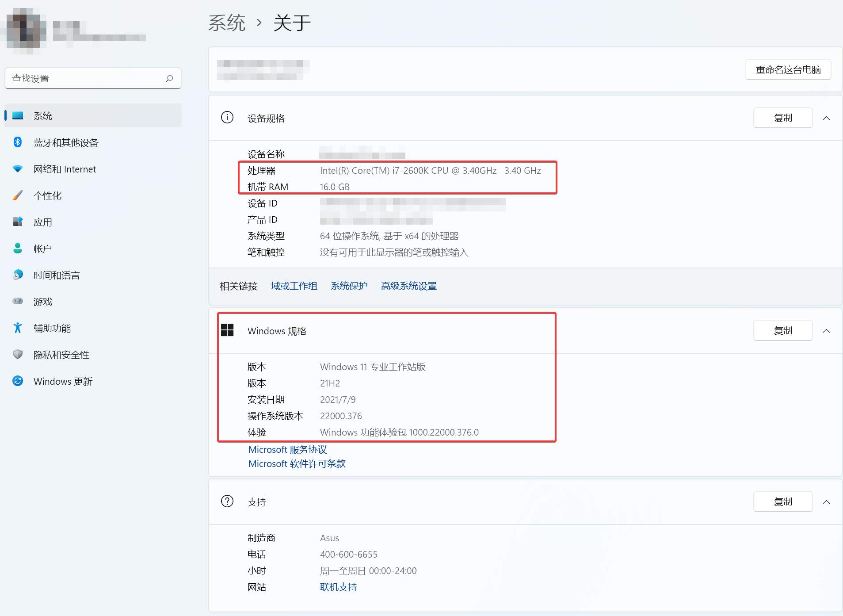Click the support hours 周一至周日 00:00-24:00

[x=368, y=571]
